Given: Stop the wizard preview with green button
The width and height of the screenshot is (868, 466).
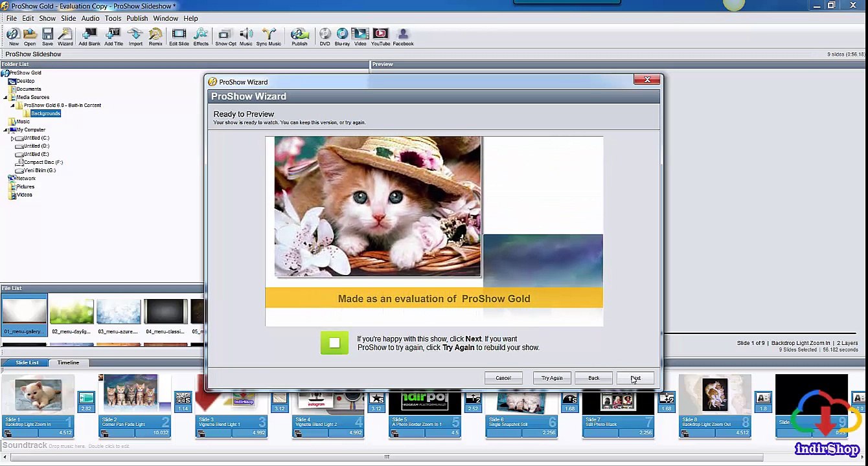Looking at the screenshot, I should pos(334,343).
